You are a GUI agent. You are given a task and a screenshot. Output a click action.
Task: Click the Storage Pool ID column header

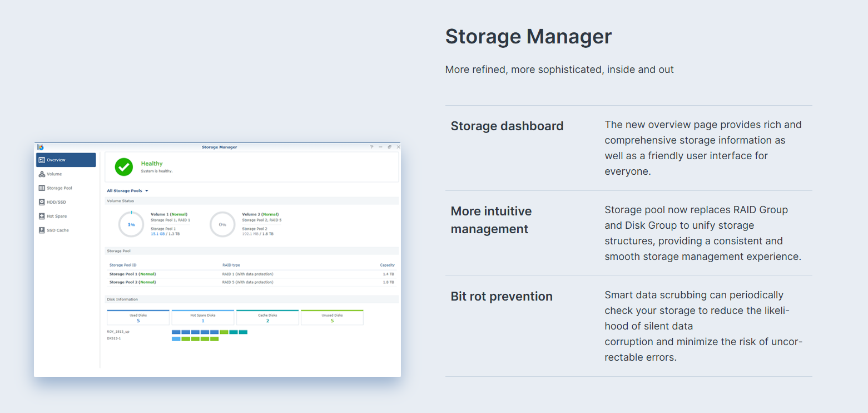pos(123,265)
